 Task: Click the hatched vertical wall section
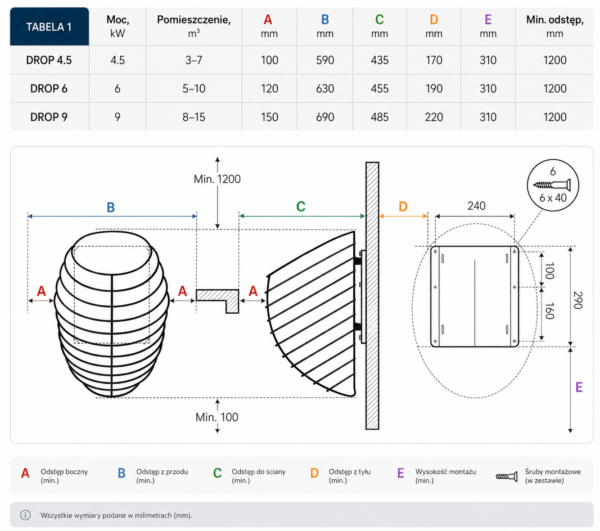pos(372,296)
